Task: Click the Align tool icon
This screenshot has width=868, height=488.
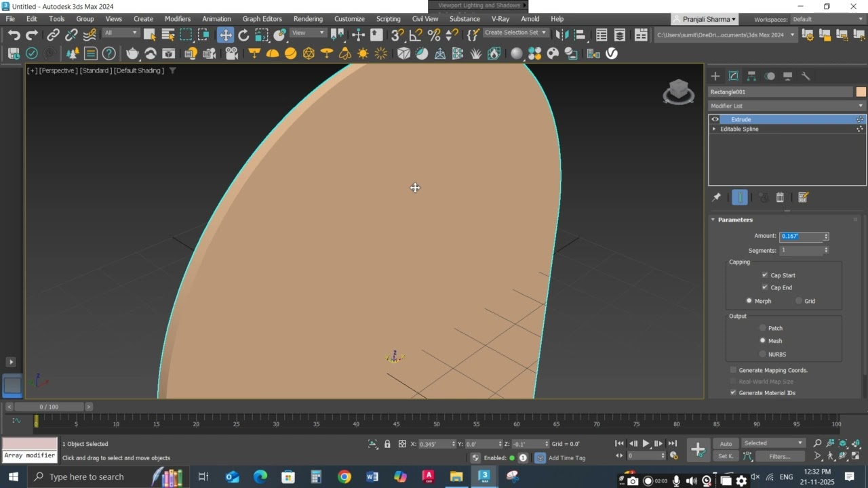Action: [x=580, y=35]
